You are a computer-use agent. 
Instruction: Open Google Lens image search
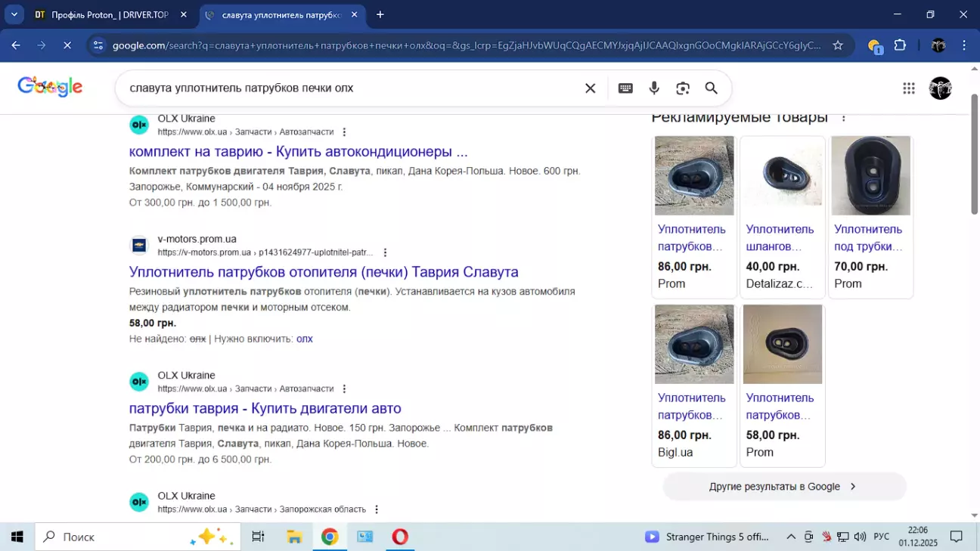(x=683, y=88)
